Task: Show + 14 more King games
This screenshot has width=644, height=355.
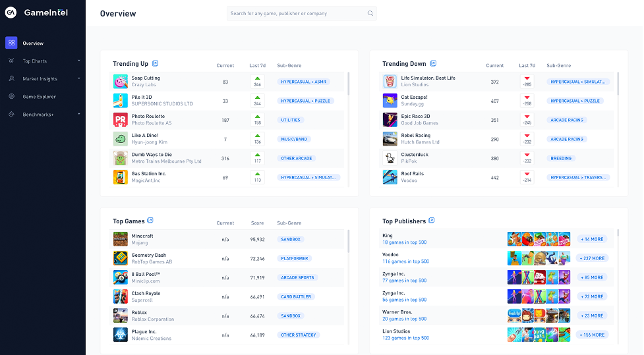Action: [591, 239]
